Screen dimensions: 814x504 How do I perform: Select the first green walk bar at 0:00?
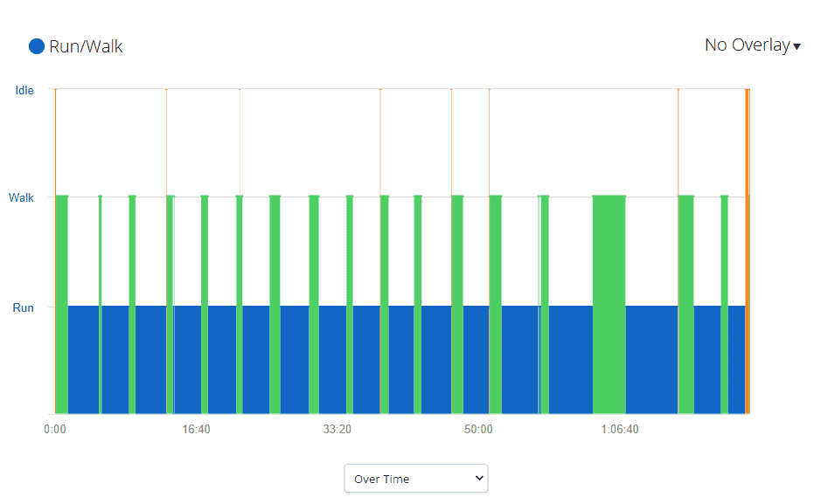coord(62,304)
